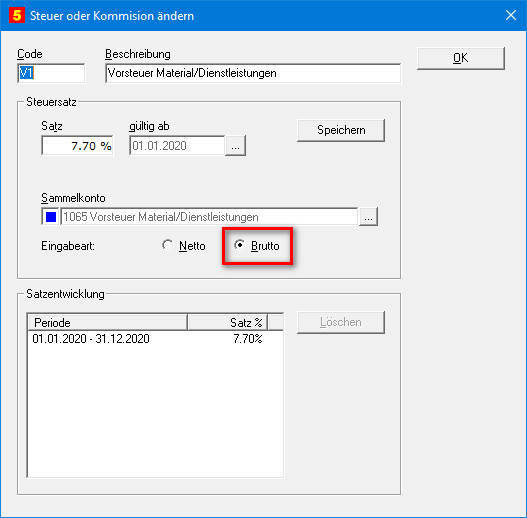Click the blue color square beside Sammelkonto
The width and height of the screenshot is (527, 518).
coord(51,216)
